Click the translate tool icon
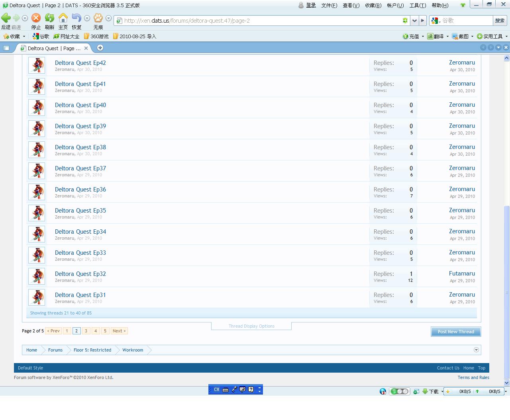 (x=430, y=36)
